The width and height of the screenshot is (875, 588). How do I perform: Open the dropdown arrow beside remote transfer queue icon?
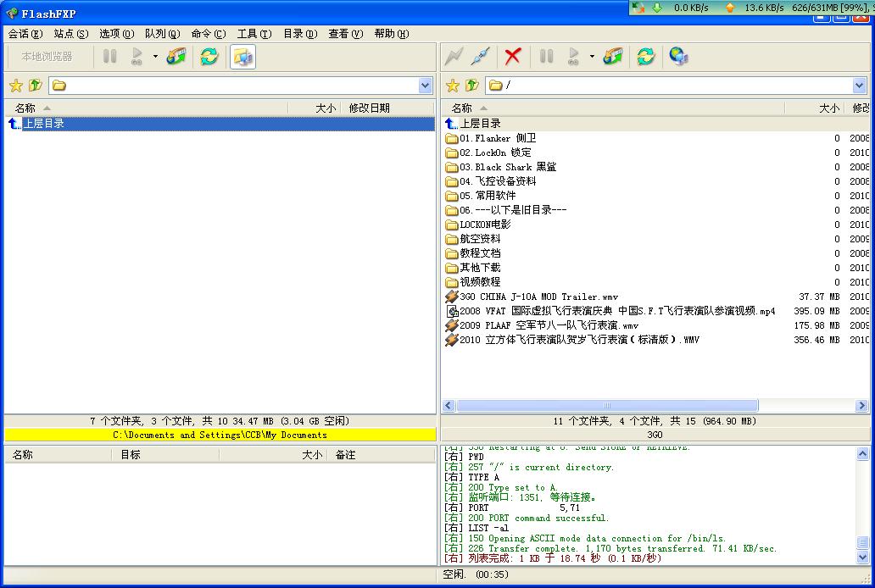(x=592, y=57)
